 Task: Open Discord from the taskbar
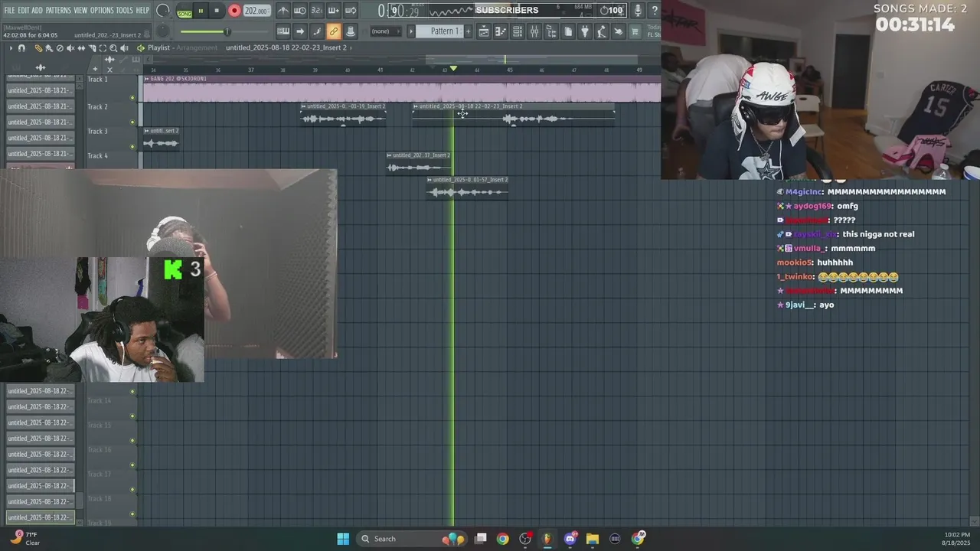[570, 539]
